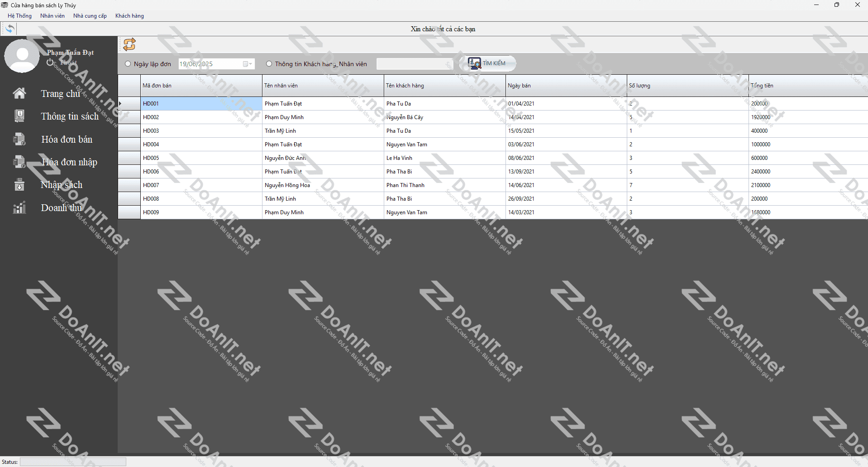Select Thông tin Khách hàng_Nhân viên radio option

coord(269,64)
